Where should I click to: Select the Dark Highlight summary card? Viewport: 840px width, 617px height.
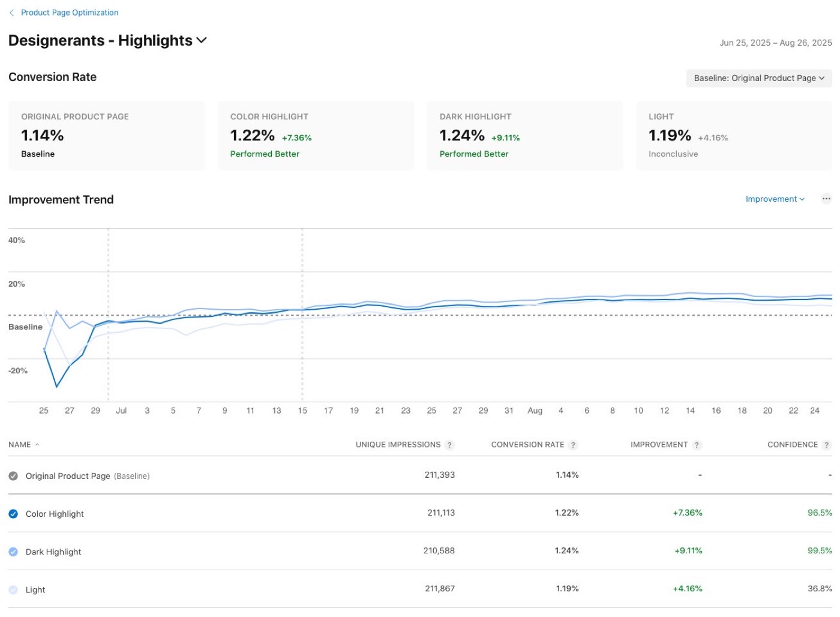pos(525,136)
